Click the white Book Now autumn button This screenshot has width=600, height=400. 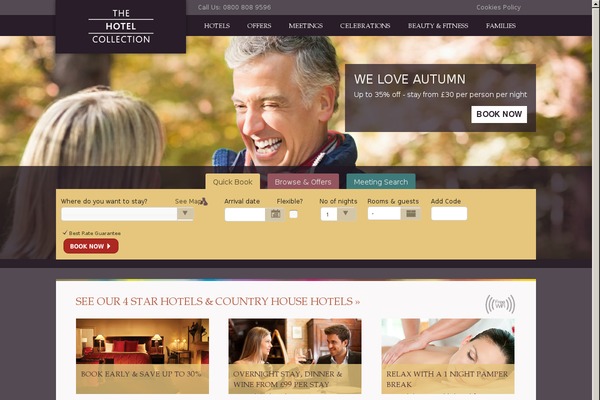click(x=499, y=114)
